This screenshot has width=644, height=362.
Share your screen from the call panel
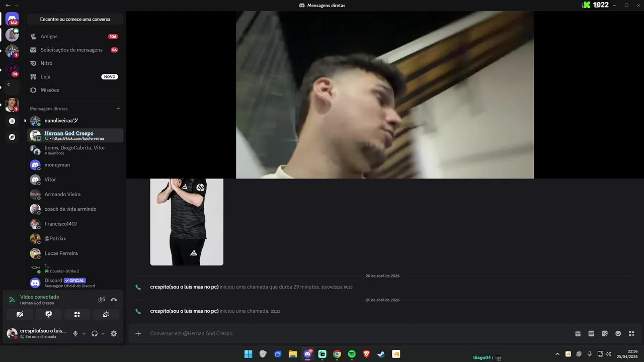pos(48,314)
